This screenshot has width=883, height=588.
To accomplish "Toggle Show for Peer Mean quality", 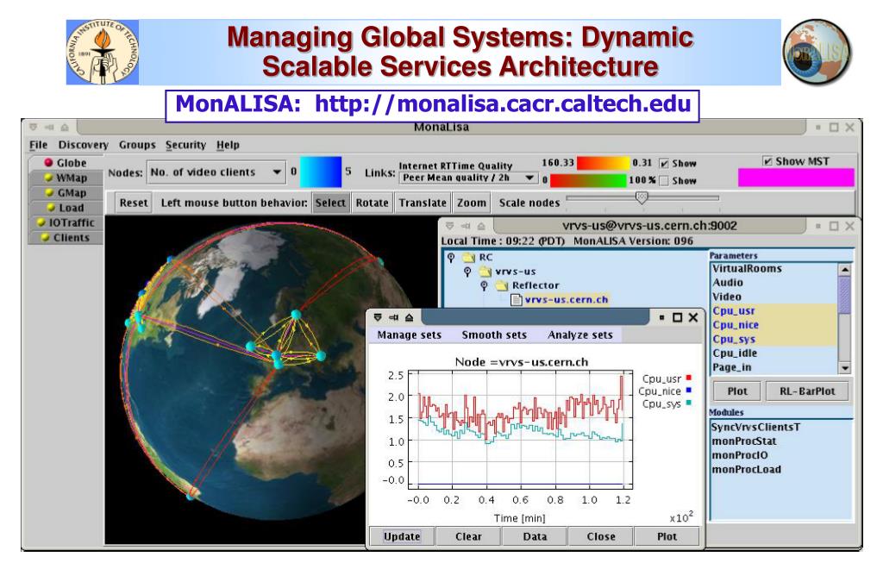I will (665, 181).
